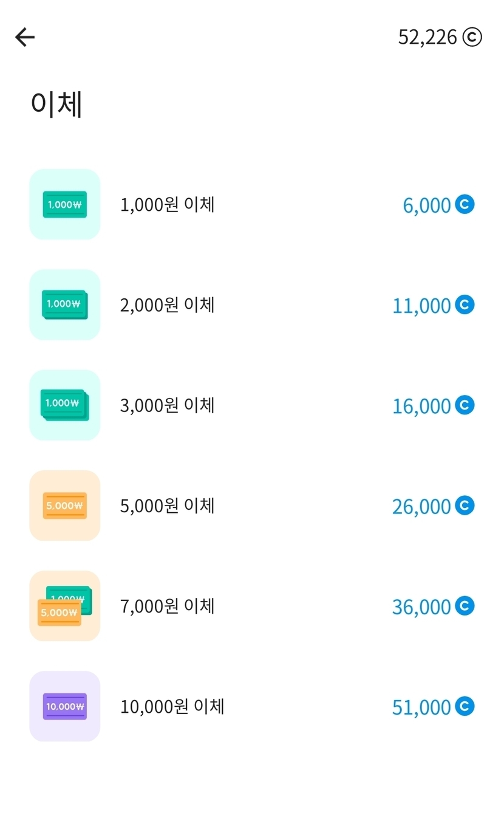Pick the 7,000원 이체 item

tap(167, 606)
